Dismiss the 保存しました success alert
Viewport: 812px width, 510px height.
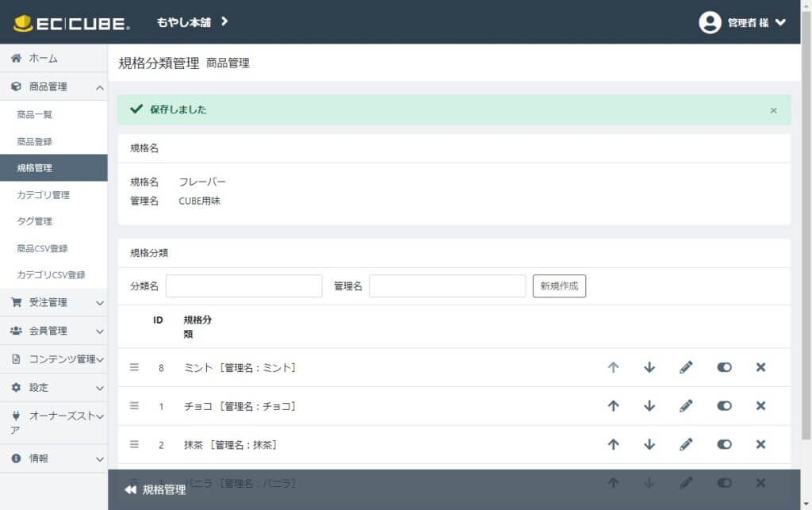point(773,110)
